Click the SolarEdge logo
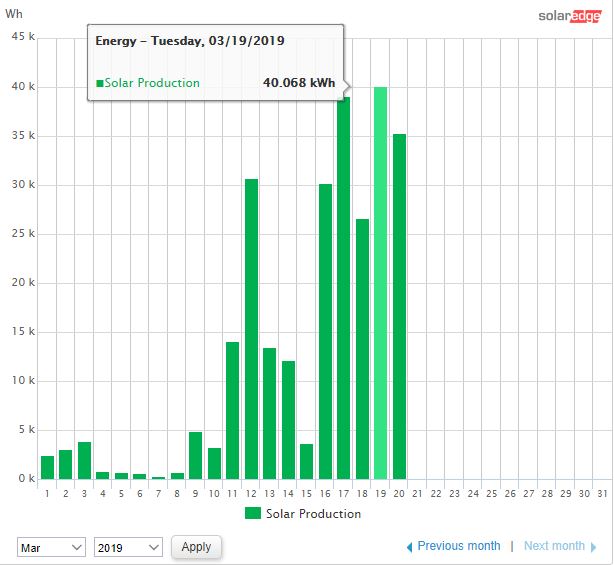Screen dimensions: 614x565 [569, 15]
